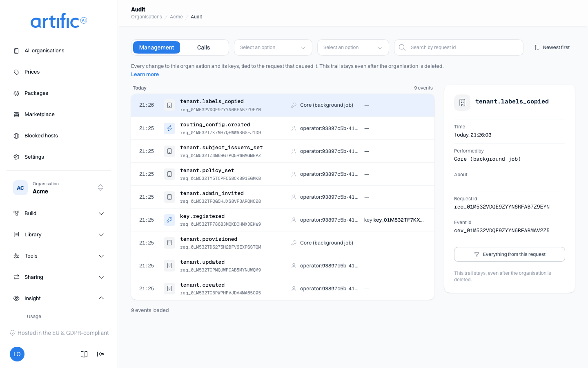This screenshot has height=368, width=588.
Task: Click the building icon on tenant.created row
Action: tap(169, 289)
